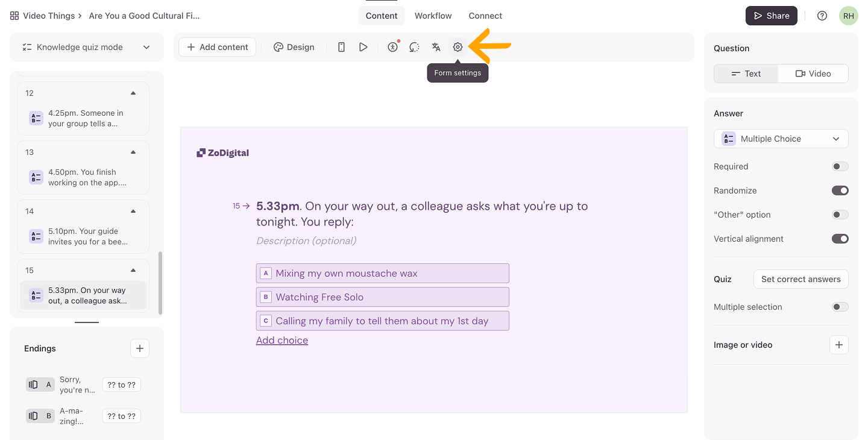Open the Knowledge quiz mode dropdown
This screenshot has width=868, height=440.
click(x=87, y=47)
